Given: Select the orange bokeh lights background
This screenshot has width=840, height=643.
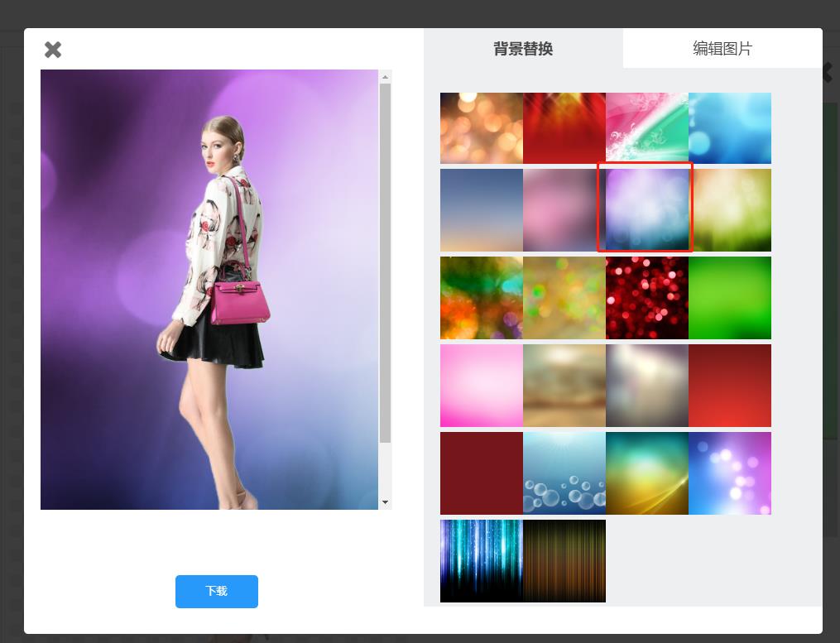Looking at the screenshot, I should point(482,128).
